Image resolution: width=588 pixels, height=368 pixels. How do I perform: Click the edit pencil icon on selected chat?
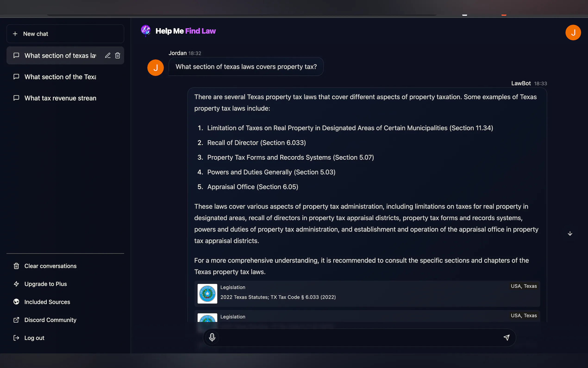(x=108, y=55)
